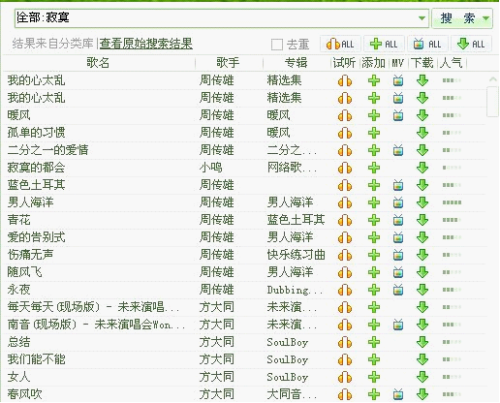Sort by the 歌名 column header
The image size is (500, 403).
click(98, 62)
